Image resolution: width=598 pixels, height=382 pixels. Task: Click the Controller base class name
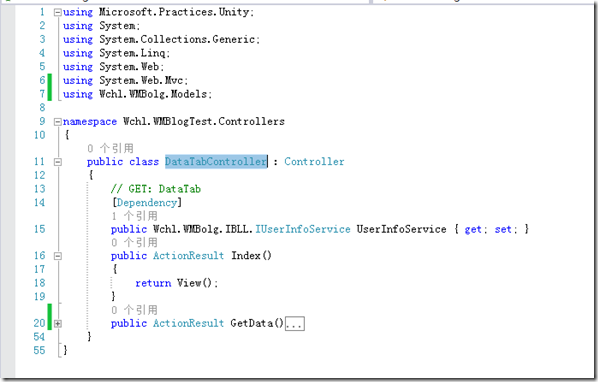314,162
